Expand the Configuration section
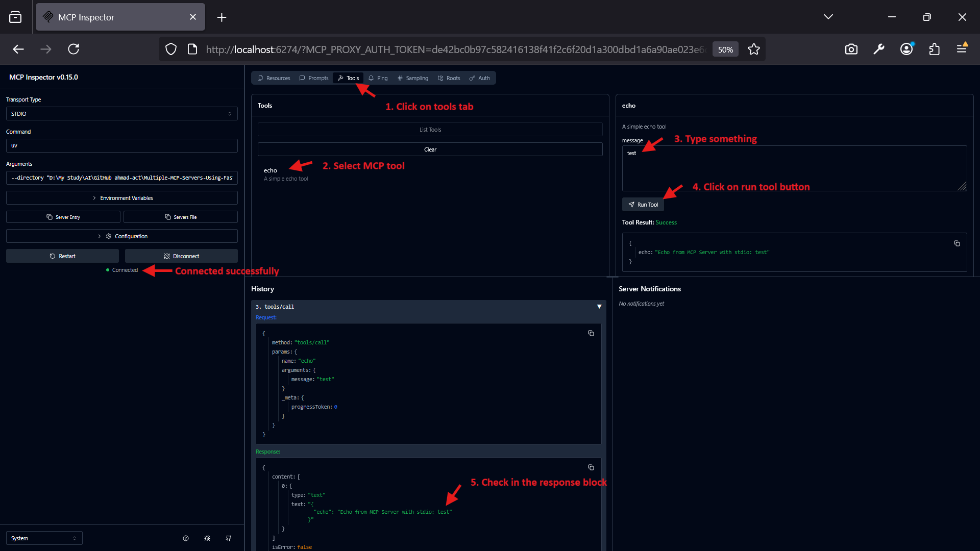The image size is (980, 551). tap(122, 236)
